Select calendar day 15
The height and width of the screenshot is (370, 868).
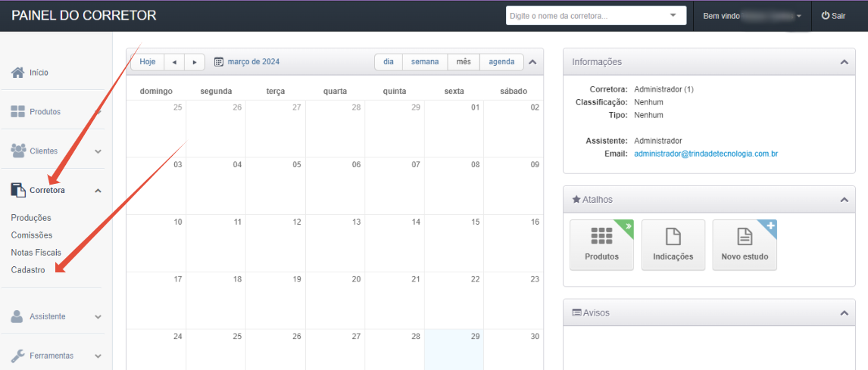(454, 243)
